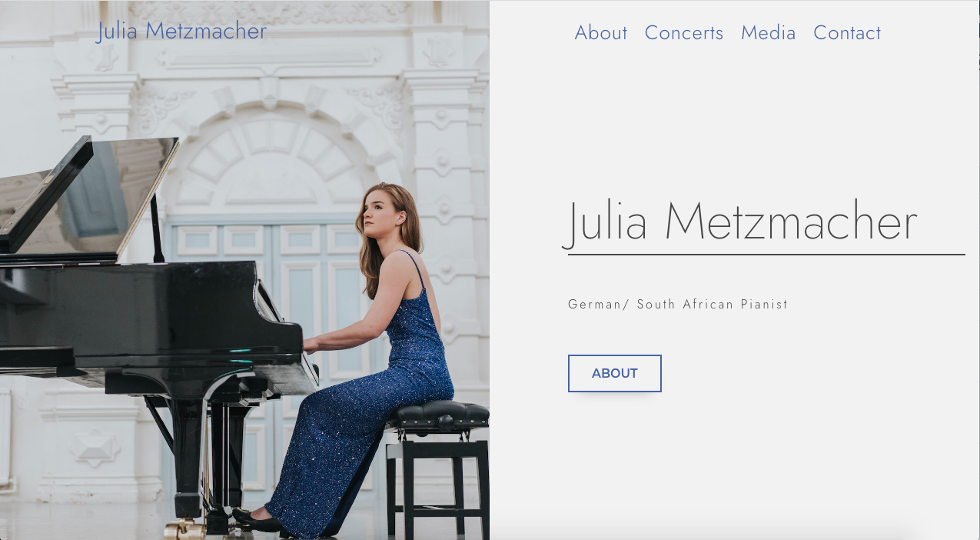Open the About page from navigation

(601, 33)
